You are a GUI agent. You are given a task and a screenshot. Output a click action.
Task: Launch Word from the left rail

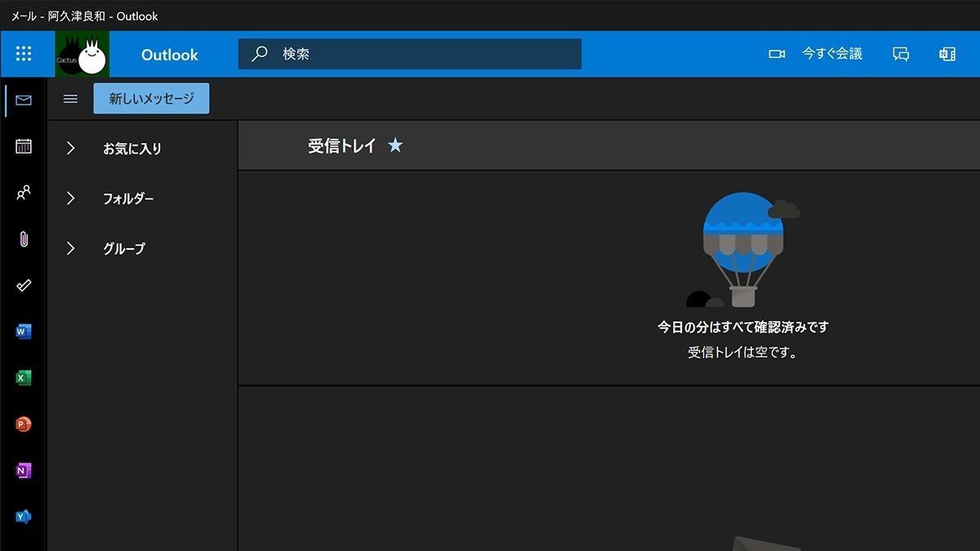[x=24, y=331]
